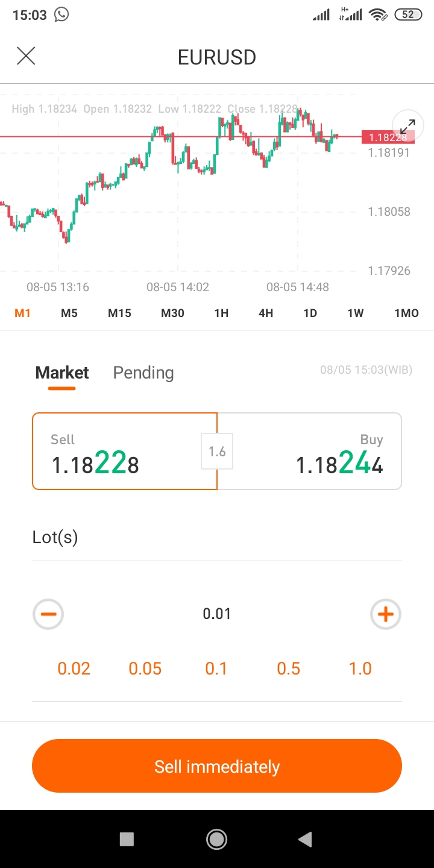
Task: Select the 1H timeframe
Action: click(221, 313)
